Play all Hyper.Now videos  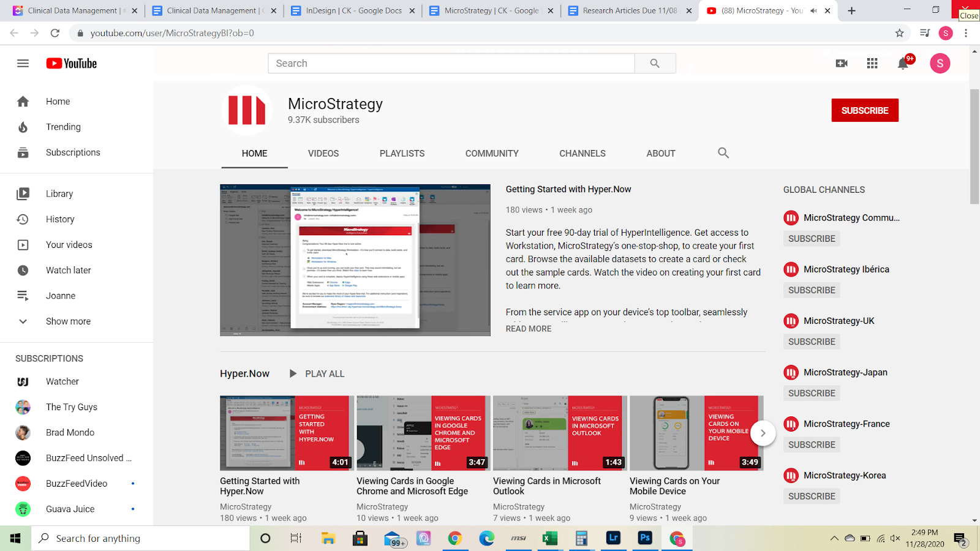click(x=317, y=374)
